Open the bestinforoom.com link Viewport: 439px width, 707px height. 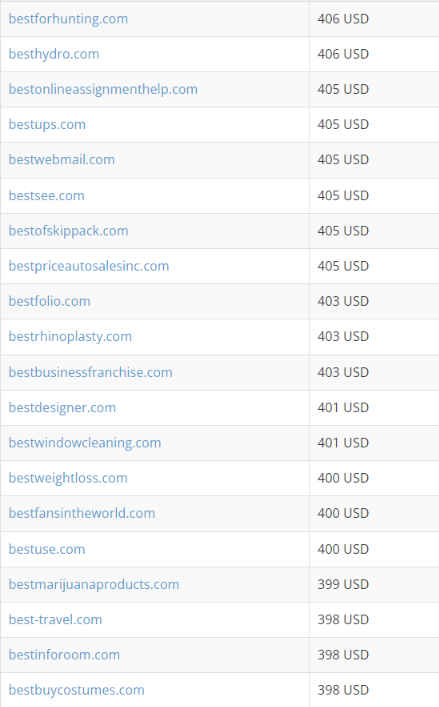tap(64, 655)
